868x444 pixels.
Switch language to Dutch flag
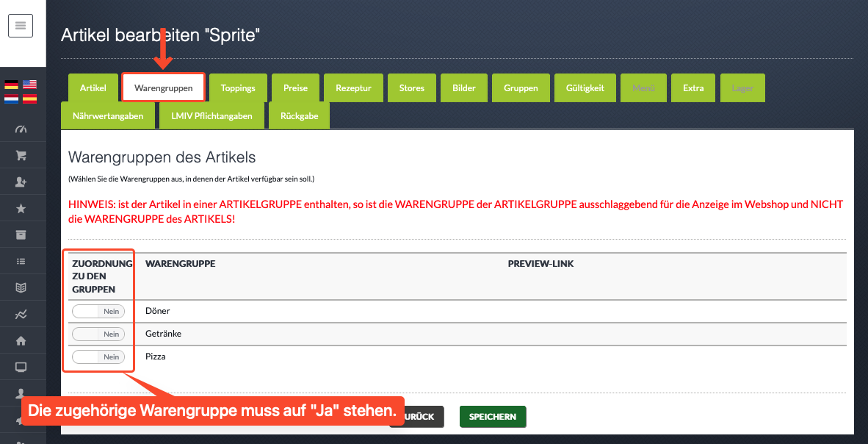(x=12, y=99)
